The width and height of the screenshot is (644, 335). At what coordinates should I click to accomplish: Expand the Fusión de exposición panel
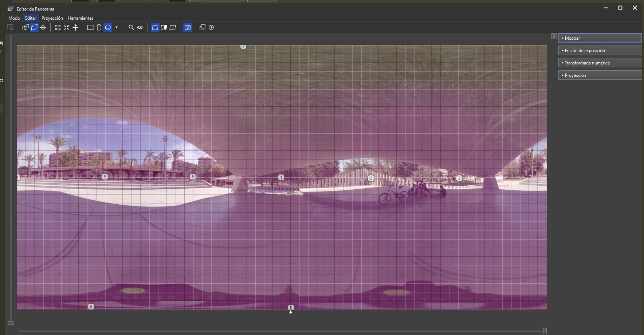600,51
